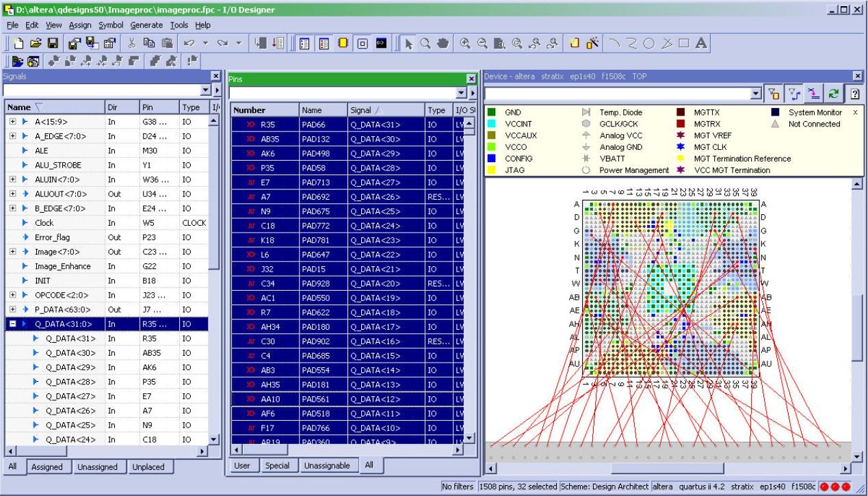The height and width of the screenshot is (496, 868).
Task: Select PAD713 cell in Pins list
Action: tap(324, 182)
